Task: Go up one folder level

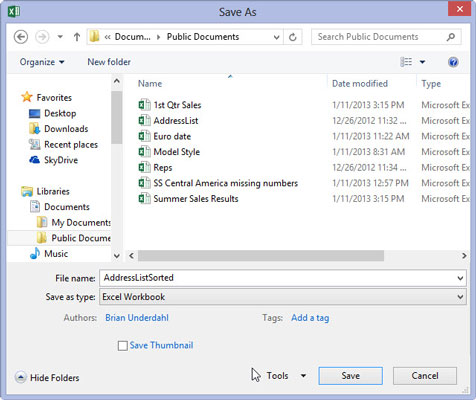Action: point(77,37)
